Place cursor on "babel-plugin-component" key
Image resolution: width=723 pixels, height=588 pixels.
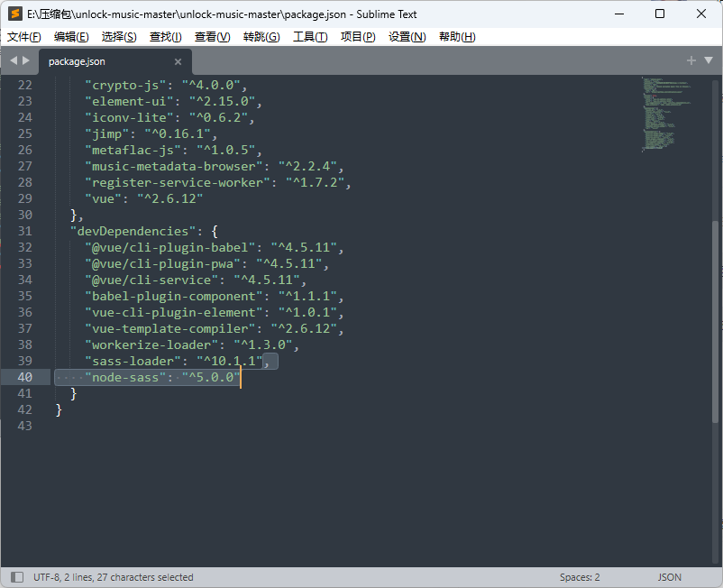(174, 296)
